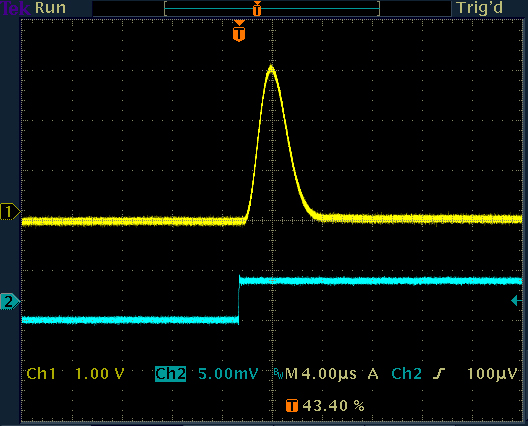The width and height of the screenshot is (528, 426).
Task: Click the cyan trigger level arrow
Action: pos(517,300)
